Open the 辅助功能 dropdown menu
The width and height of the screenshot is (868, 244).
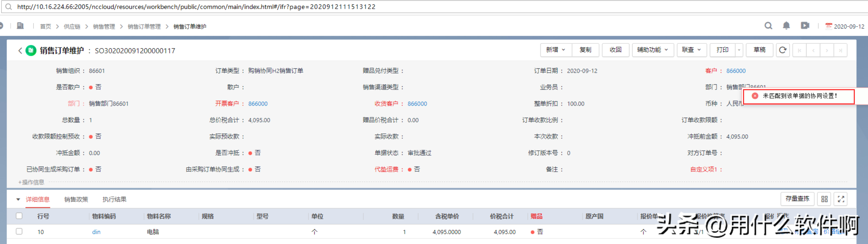(652, 50)
